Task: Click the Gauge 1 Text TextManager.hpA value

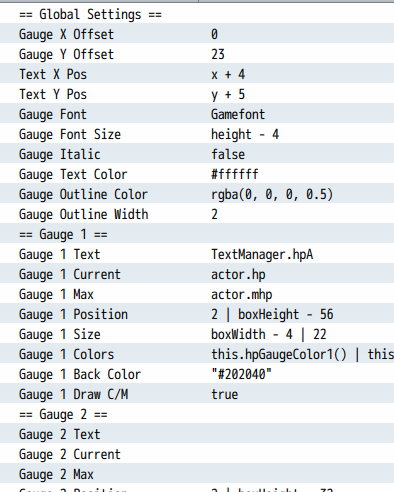Action: point(262,254)
